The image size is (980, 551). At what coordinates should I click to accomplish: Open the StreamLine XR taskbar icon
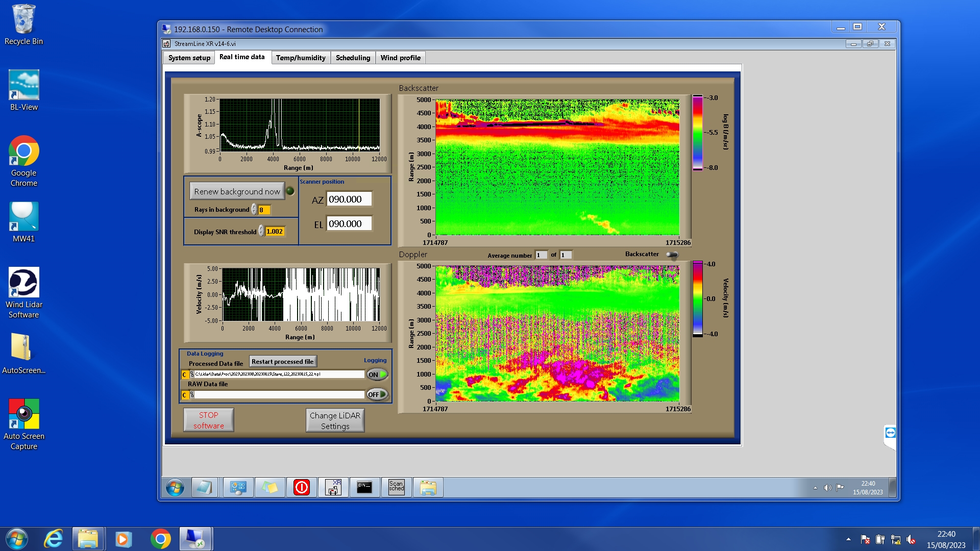tap(333, 487)
